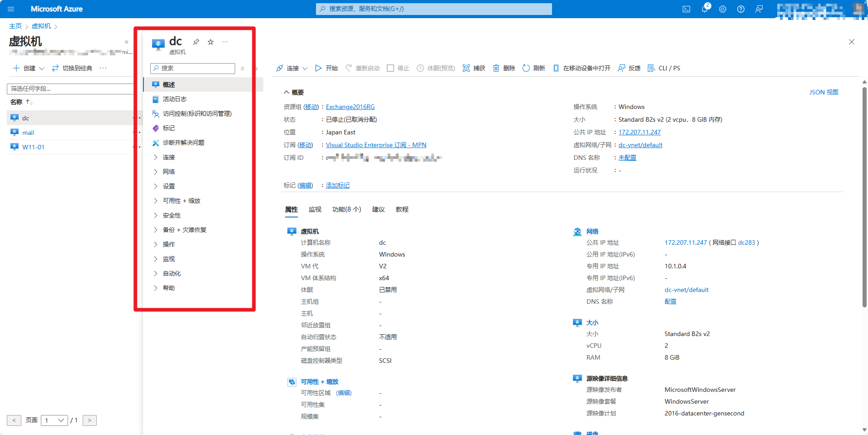Open the page number dropdown
868x435 pixels.
coord(54,420)
